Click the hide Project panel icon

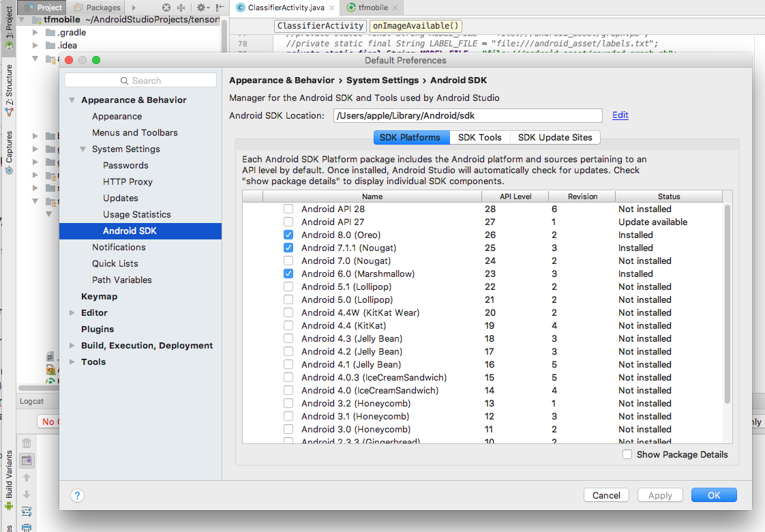tap(219, 8)
